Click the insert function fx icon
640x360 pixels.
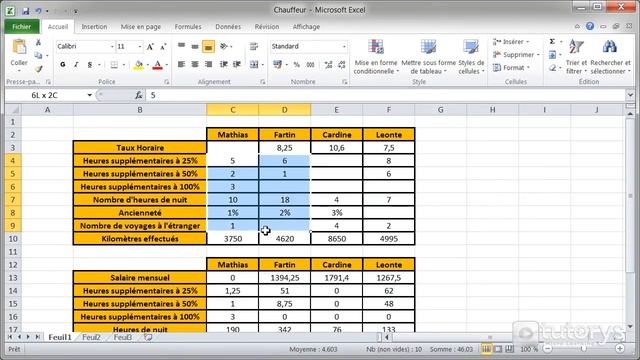pos(138,95)
